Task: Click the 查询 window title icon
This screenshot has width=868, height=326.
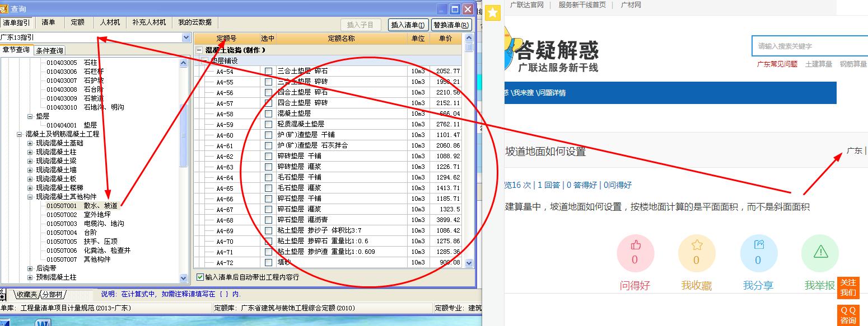Action: click(5, 10)
